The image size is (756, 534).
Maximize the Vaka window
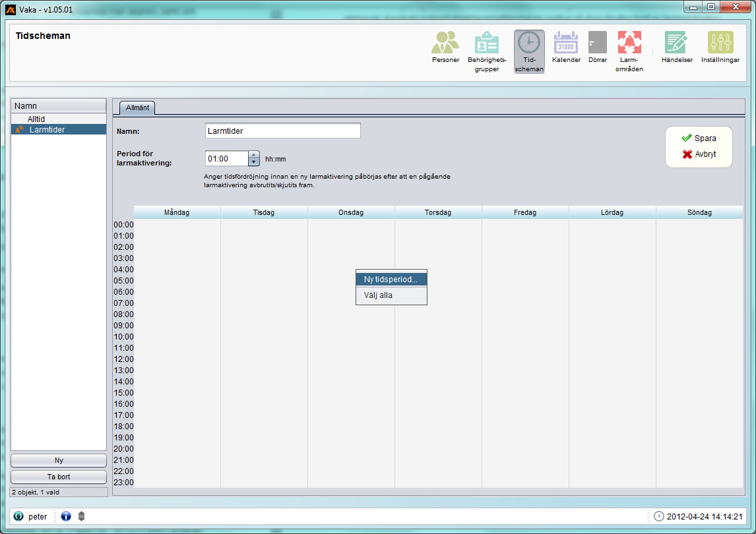(x=711, y=7)
